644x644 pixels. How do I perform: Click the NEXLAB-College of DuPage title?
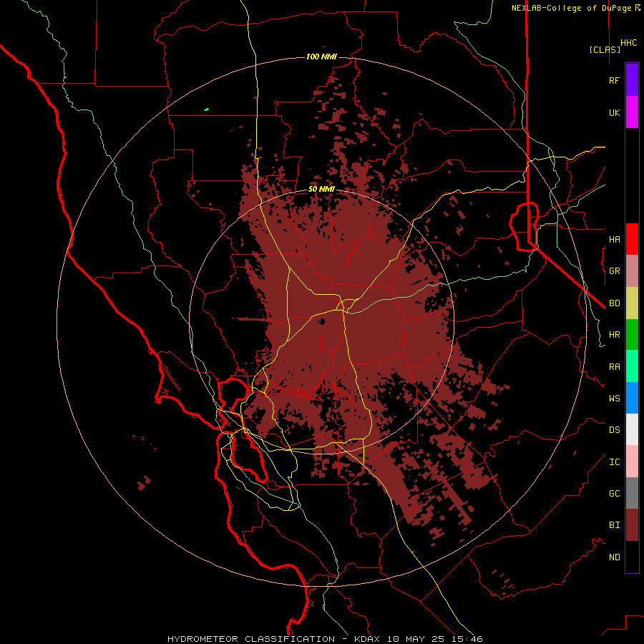tap(572, 8)
